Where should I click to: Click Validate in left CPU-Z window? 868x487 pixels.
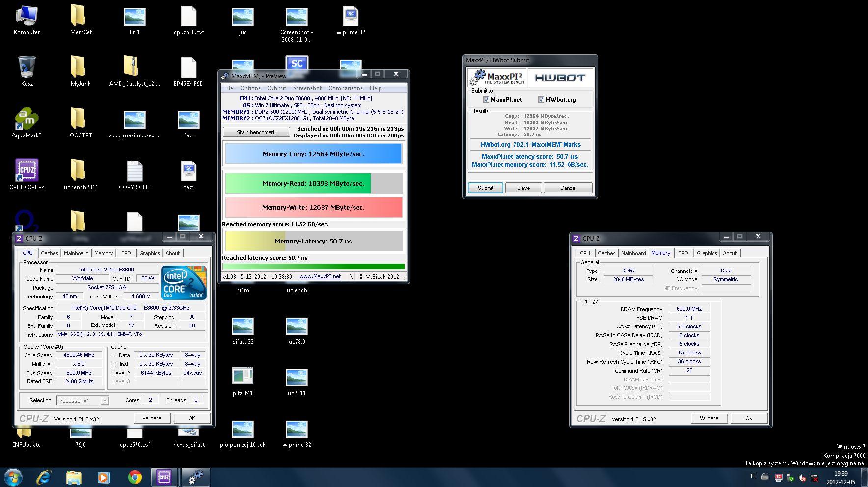[152, 418]
